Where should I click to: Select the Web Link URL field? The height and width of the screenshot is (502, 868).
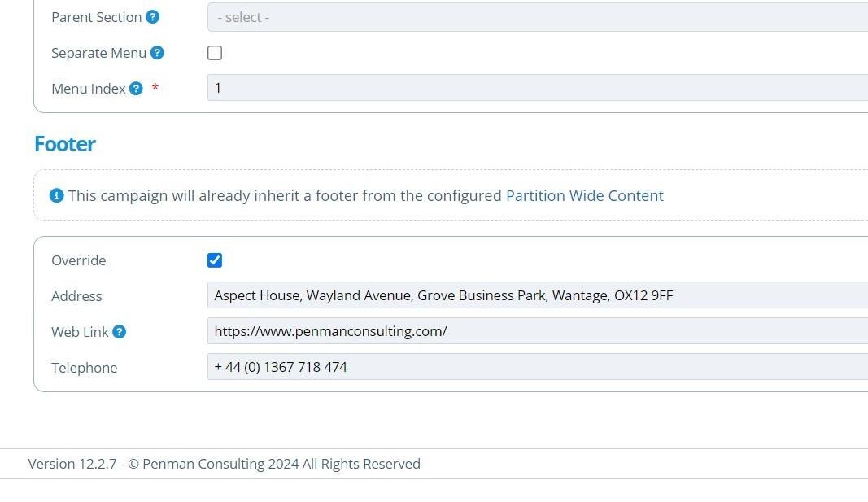tap(537, 331)
